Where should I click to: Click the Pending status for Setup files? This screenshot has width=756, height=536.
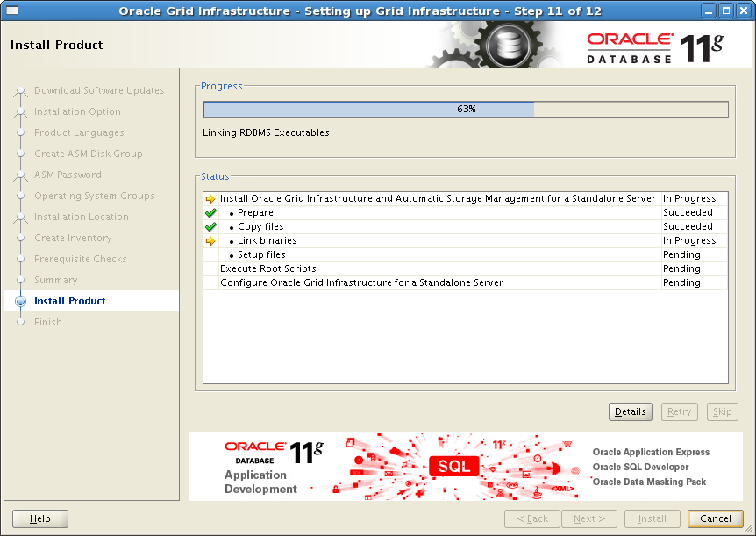[x=681, y=254]
